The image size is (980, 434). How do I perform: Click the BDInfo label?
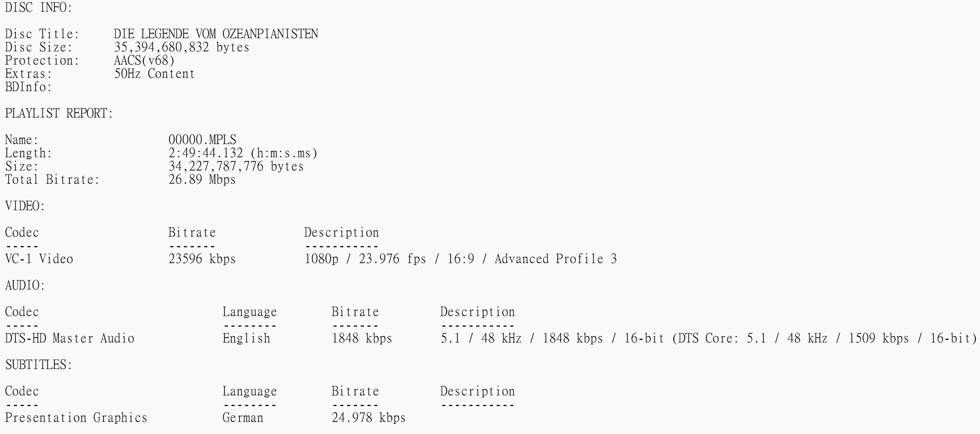pyautogui.click(x=28, y=87)
